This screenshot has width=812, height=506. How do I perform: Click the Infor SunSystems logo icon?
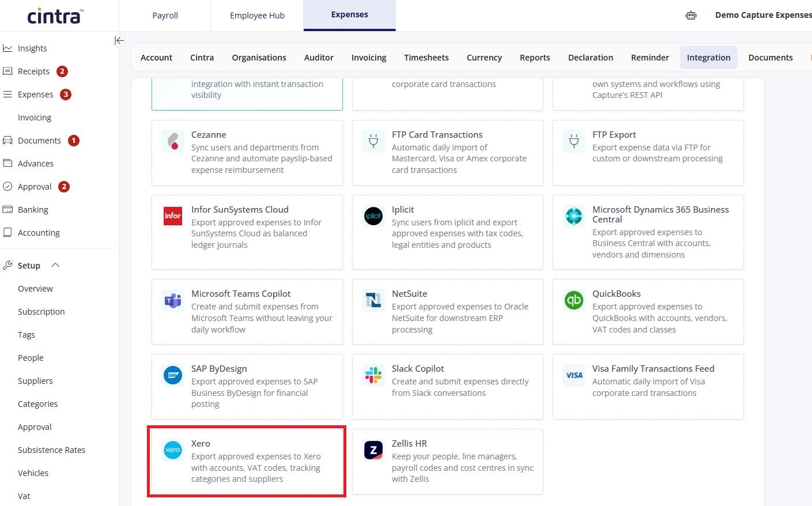[x=173, y=216]
